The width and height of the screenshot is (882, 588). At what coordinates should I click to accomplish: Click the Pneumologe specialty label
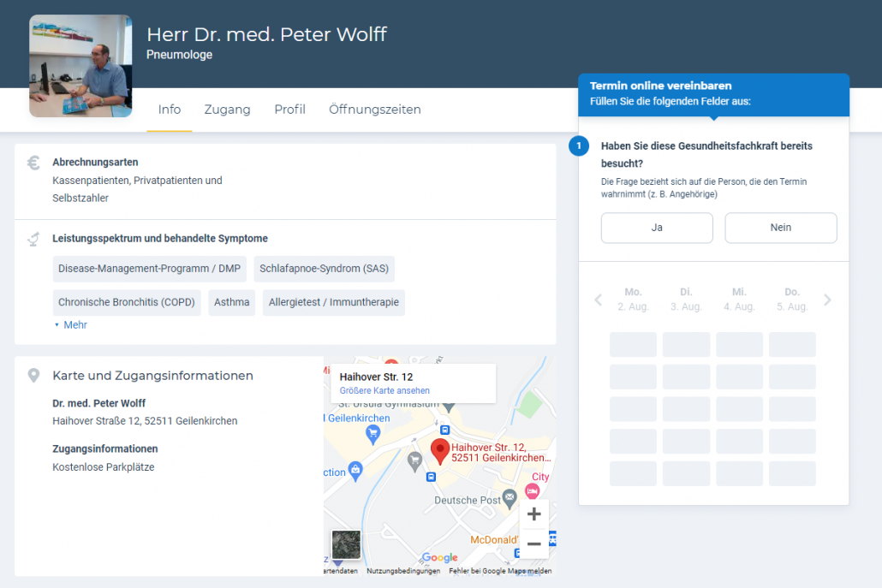(180, 55)
